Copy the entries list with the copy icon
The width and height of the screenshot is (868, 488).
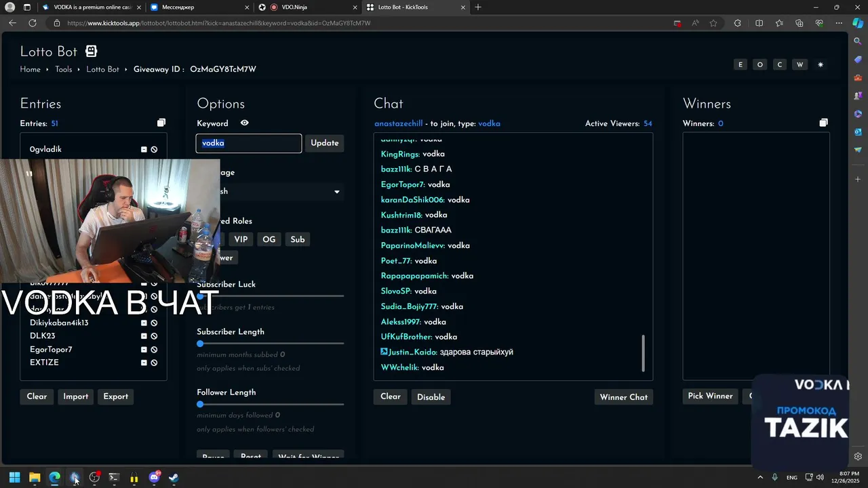pos(161,123)
